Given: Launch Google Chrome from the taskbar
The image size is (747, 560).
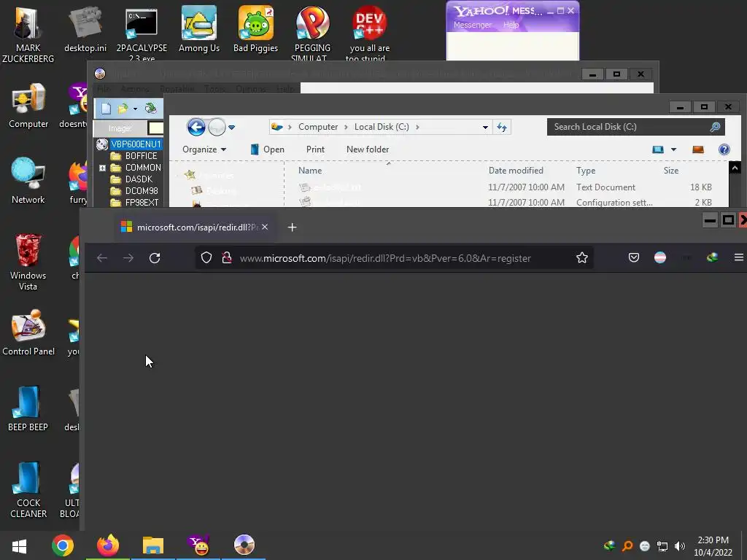Looking at the screenshot, I should 63,545.
